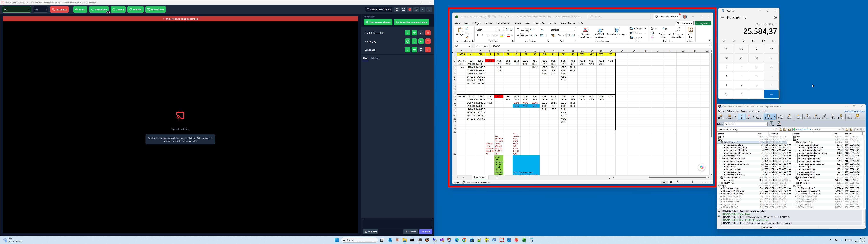Click the fullscreen expand arrows icon in FSRdpClient
868x244 pixels.
click(429, 9)
